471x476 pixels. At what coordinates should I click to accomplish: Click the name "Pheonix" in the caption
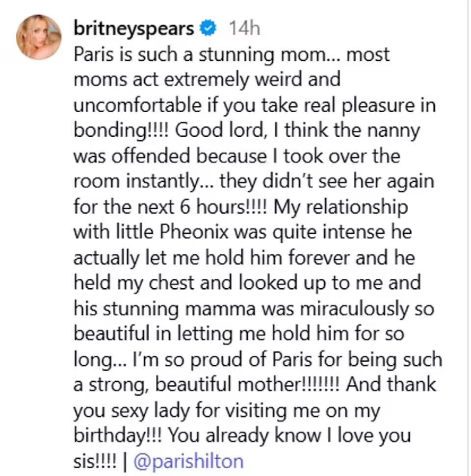(197, 232)
